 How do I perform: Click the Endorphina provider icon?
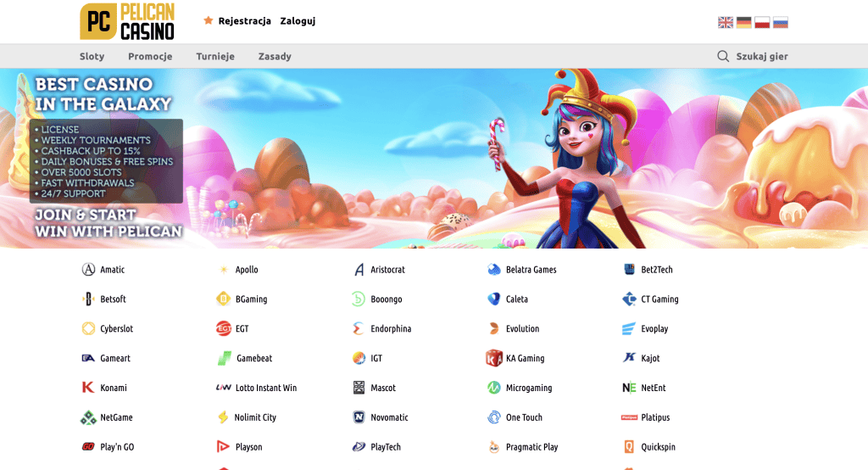coord(359,328)
